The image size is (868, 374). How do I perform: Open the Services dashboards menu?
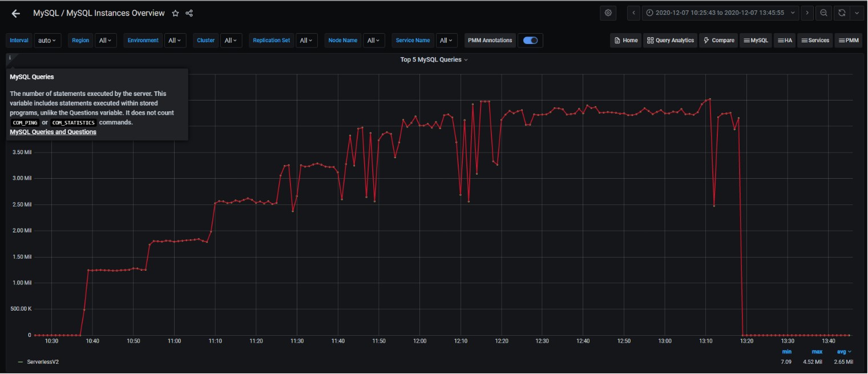click(x=815, y=41)
